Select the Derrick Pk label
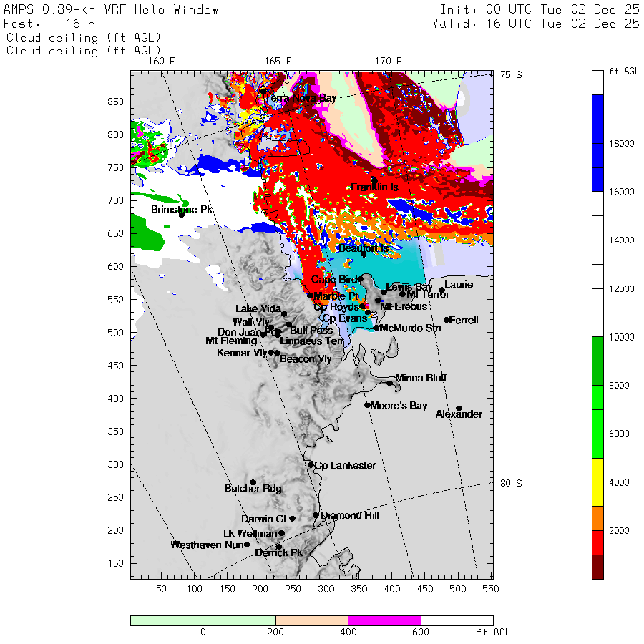The width and height of the screenshot is (644, 644). [x=278, y=553]
